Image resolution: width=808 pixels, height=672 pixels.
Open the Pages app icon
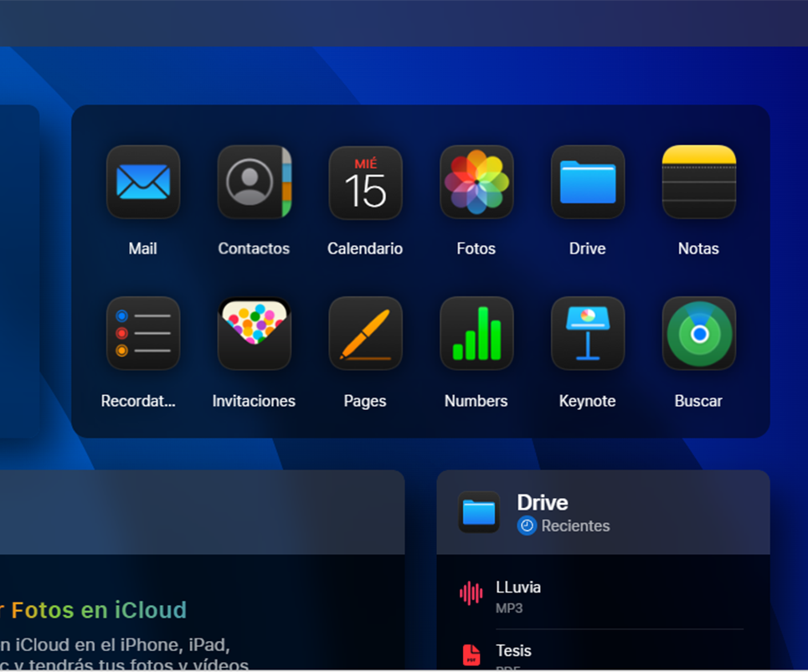point(366,333)
